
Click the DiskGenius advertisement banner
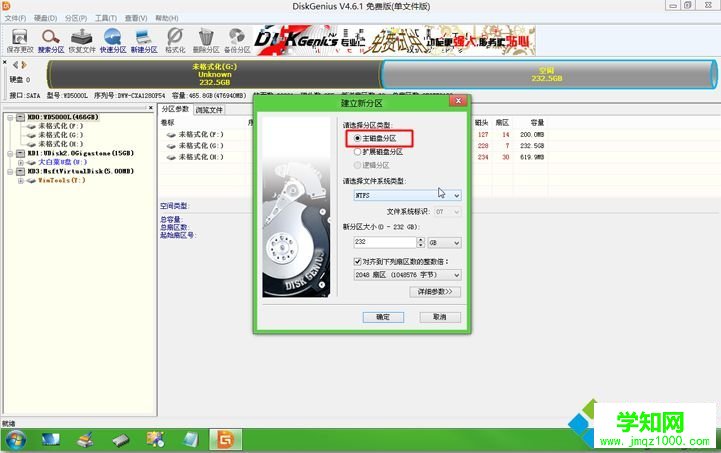(395, 40)
